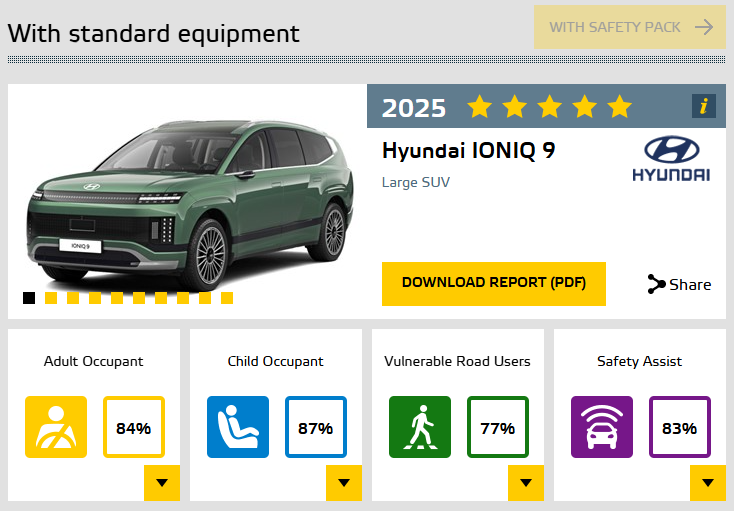734x511 pixels.
Task: Download the report PDF
Action: point(494,283)
